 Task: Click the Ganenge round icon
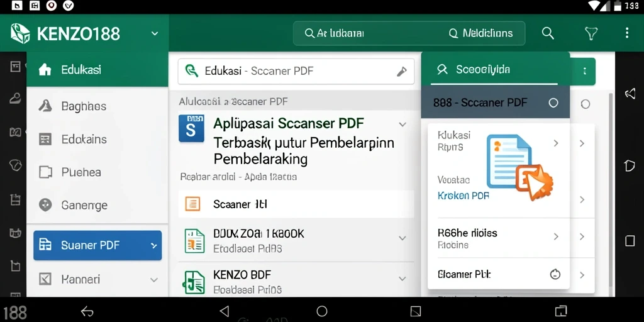pos(45,205)
